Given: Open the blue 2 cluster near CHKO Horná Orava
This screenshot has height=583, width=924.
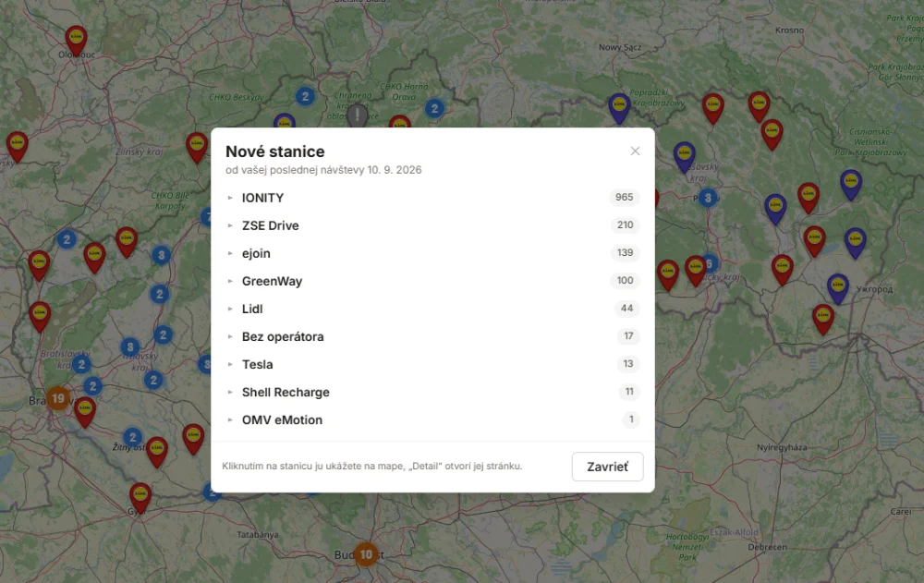Looking at the screenshot, I should pos(434,108).
